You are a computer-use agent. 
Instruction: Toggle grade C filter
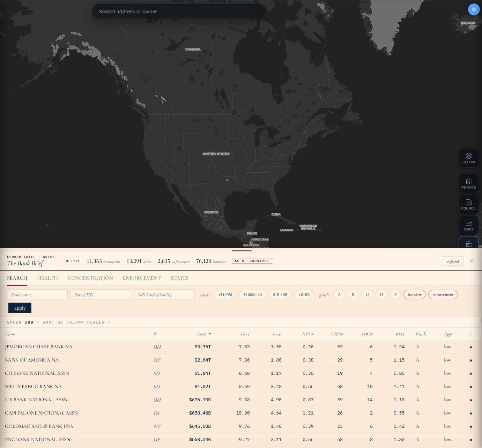[367, 295]
